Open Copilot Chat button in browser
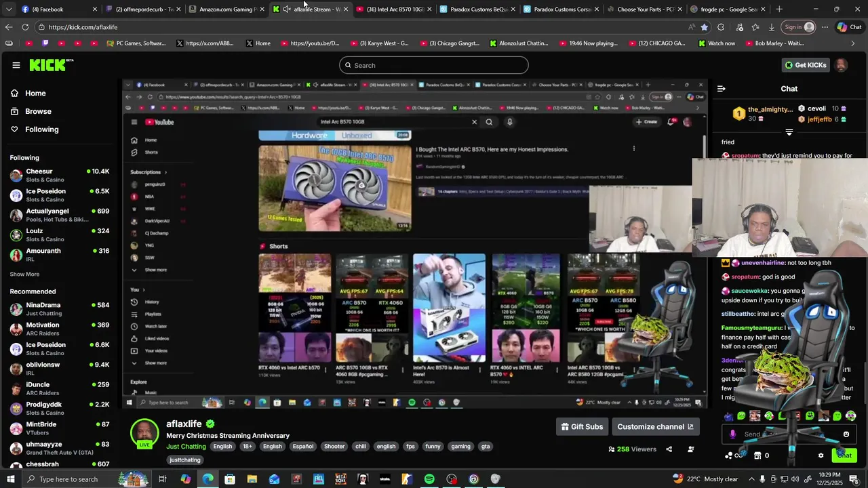 [x=849, y=27]
